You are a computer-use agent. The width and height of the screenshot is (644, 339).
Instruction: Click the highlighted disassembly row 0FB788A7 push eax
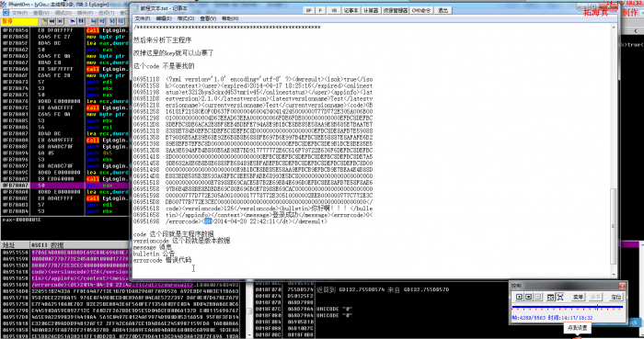(64, 186)
